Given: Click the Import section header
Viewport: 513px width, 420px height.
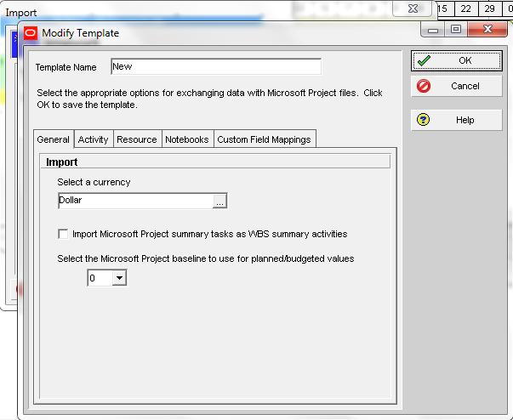Looking at the screenshot, I should [215, 162].
